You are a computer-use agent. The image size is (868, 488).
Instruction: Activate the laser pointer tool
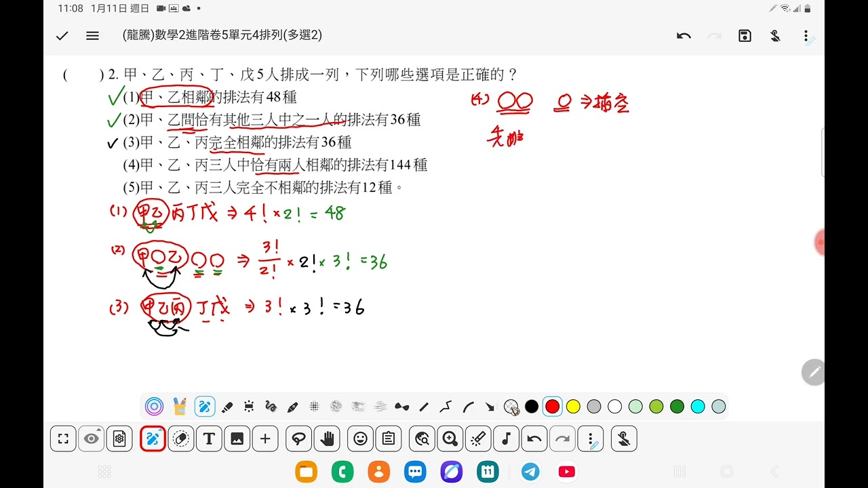pos(478,439)
